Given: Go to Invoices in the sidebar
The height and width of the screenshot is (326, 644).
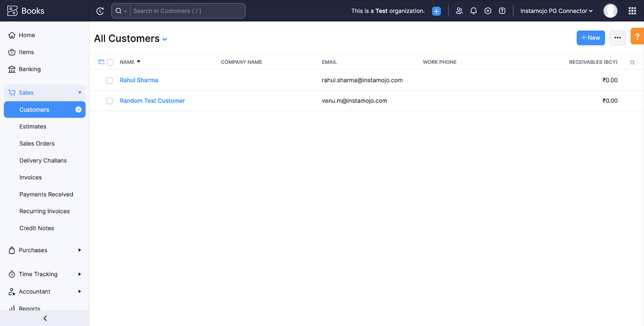Looking at the screenshot, I should coord(31,177).
